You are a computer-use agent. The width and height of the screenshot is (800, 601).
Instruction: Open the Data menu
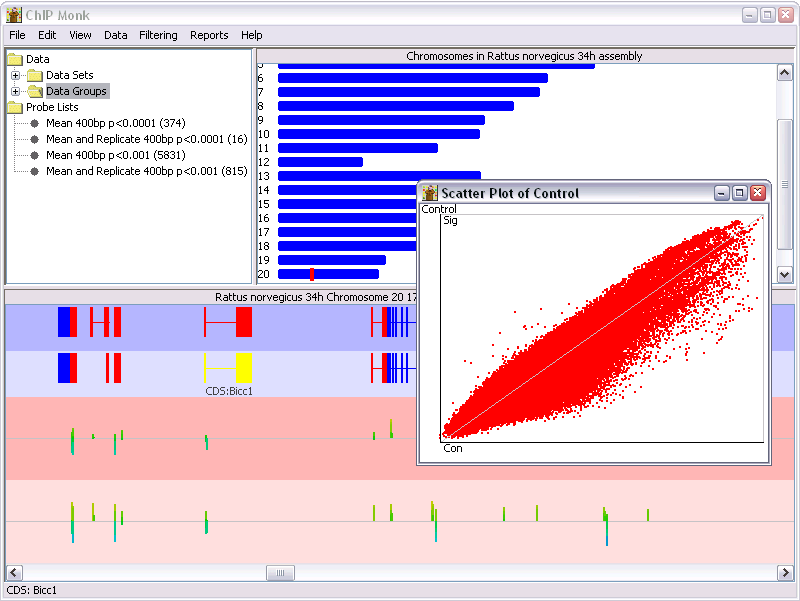(x=116, y=35)
